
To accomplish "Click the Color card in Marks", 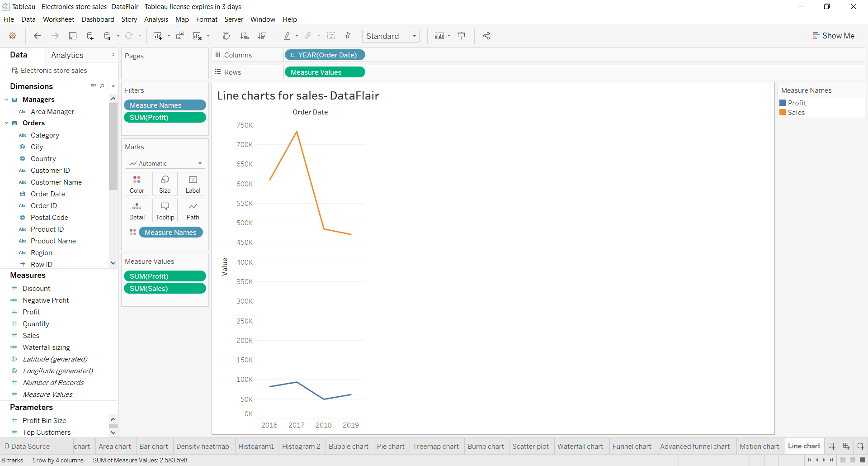I will click(x=137, y=184).
